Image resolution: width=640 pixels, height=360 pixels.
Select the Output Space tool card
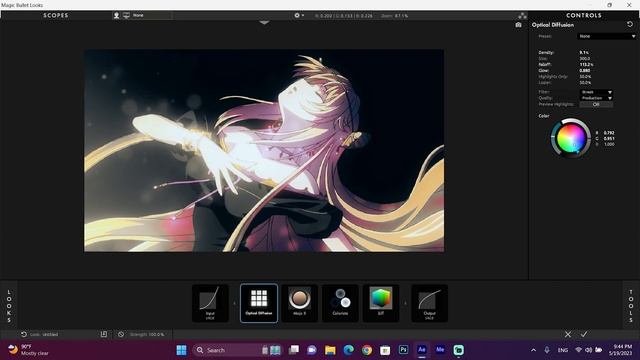coord(429,303)
